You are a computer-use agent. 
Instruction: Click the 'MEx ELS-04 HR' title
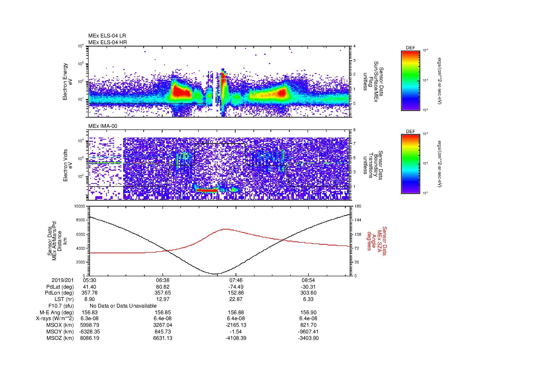[x=107, y=42]
